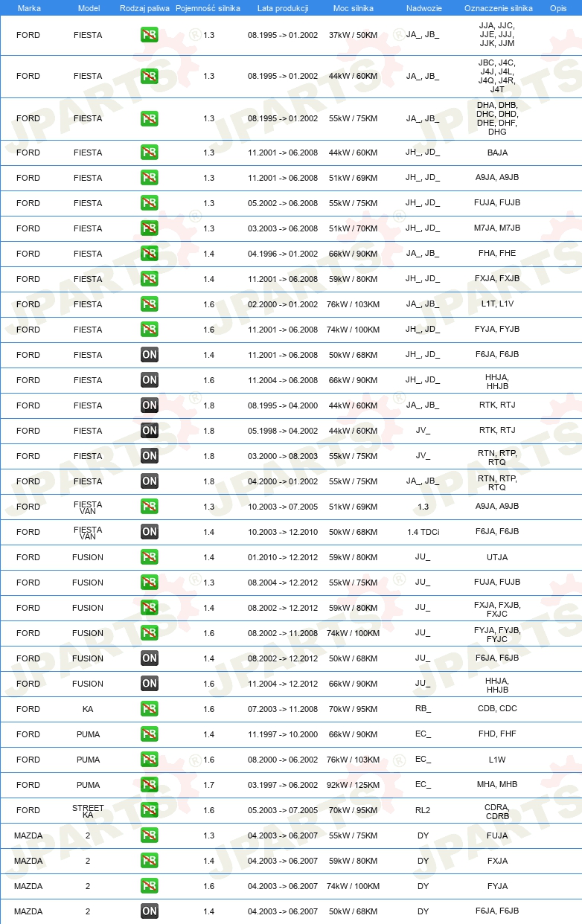Screen dimensions: 582x924
Task: Click the petrol icon in the FIESTA VAN 1.3 row
Action: click(x=150, y=507)
